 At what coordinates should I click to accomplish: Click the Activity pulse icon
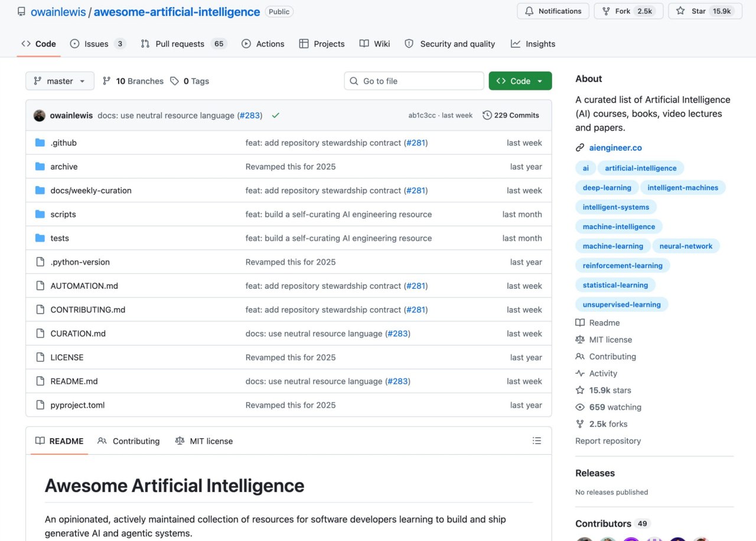coord(580,373)
